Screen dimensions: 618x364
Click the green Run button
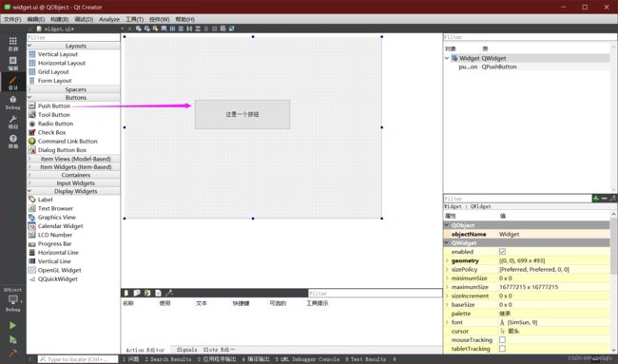point(12,325)
